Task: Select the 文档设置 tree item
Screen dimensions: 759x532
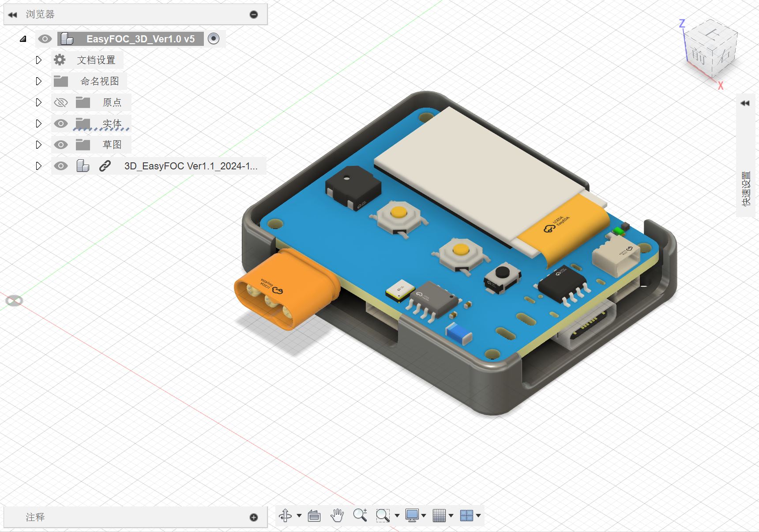Action: pos(96,60)
